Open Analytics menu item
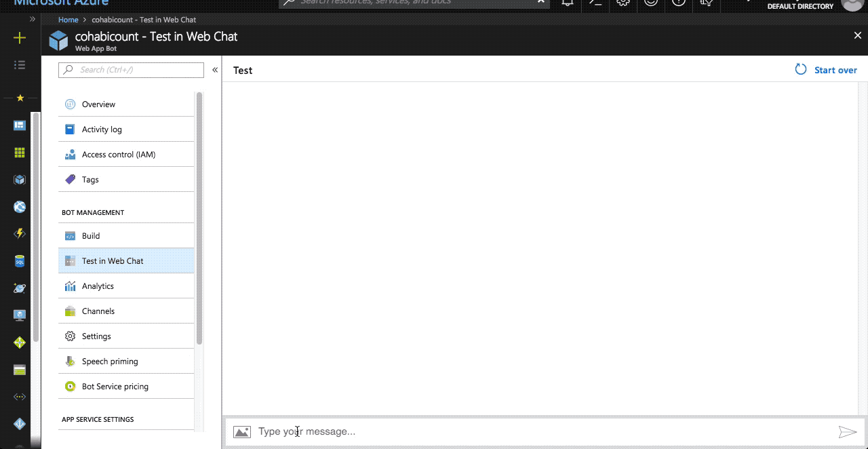The image size is (868, 449). pyautogui.click(x=126, y=286)
